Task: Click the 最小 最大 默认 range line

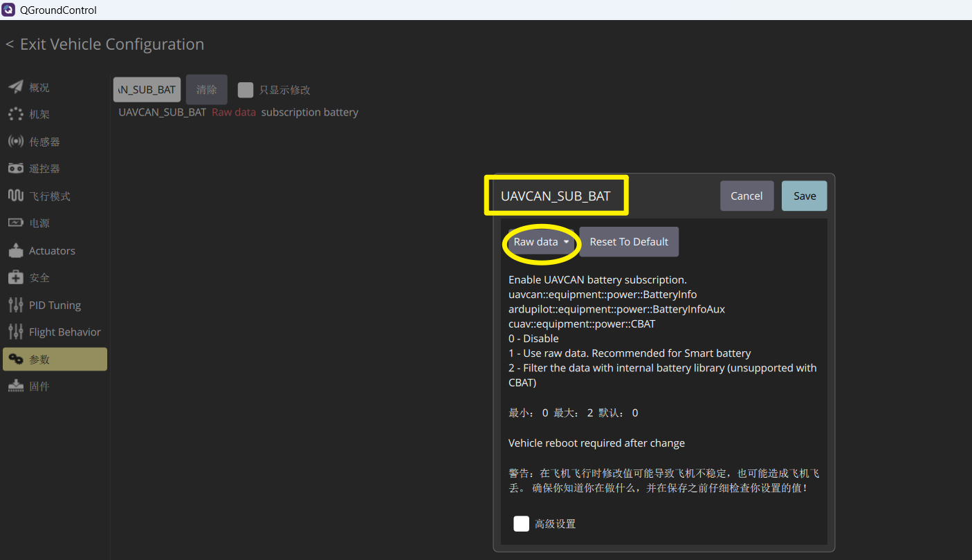Action: click(x=574, y=413)
